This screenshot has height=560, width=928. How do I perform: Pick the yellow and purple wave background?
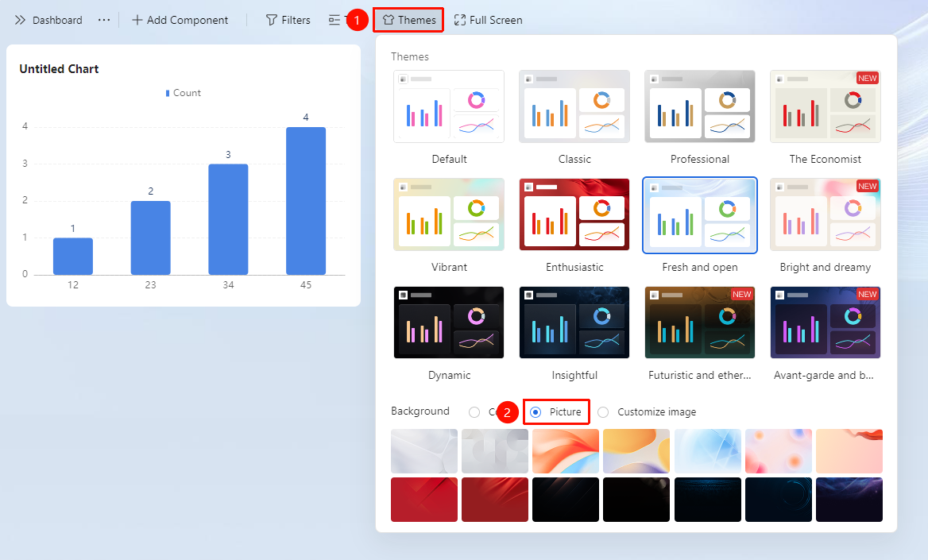(636, 451)
